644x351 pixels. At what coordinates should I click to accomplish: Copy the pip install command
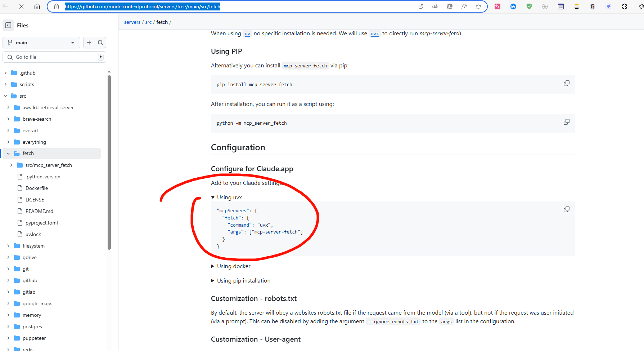[x=566, y=83]
